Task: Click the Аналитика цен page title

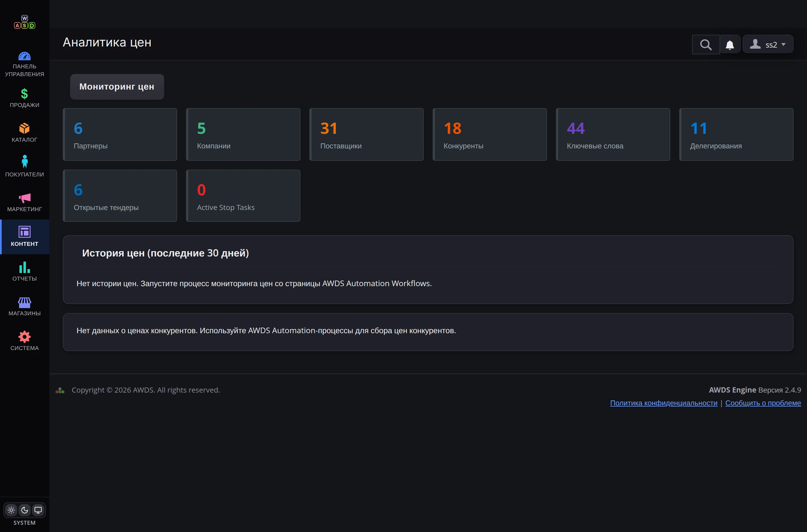Action: coord(107,42)
